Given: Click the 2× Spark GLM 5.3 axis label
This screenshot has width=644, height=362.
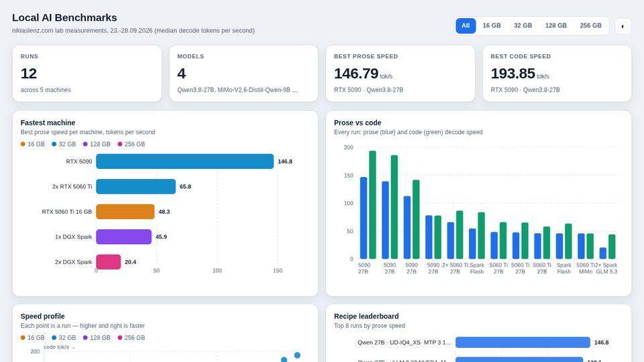Looking at the screenshot, I should (606, 268).
